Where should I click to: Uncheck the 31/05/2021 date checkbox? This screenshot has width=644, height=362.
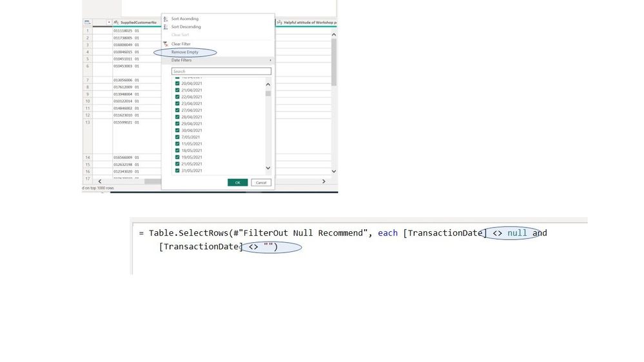[177, 170]
